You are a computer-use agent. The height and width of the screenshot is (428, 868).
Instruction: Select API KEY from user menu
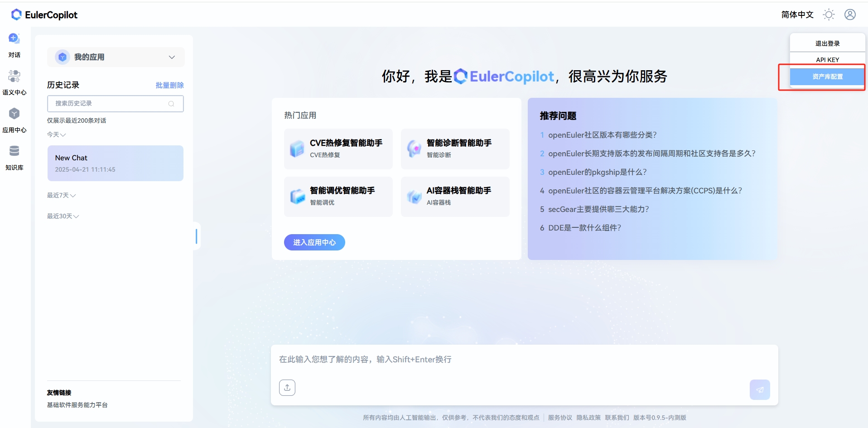pos(827,60)
